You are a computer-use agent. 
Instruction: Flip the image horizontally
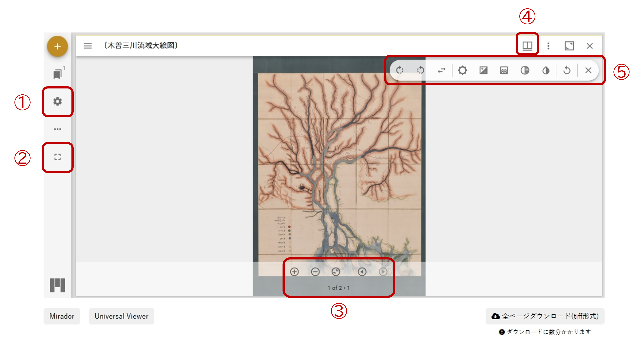[x=441, y=70]
